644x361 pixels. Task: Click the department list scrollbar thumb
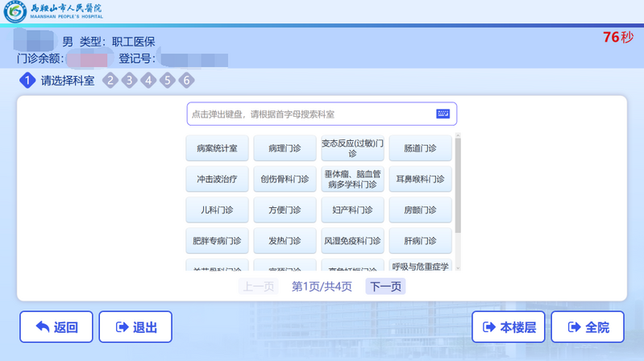coord(458,185)
